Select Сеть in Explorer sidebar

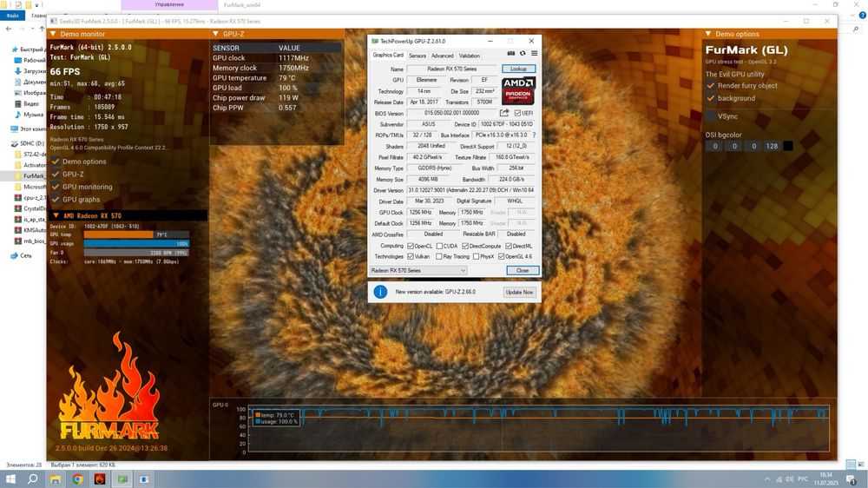(25, 256)
